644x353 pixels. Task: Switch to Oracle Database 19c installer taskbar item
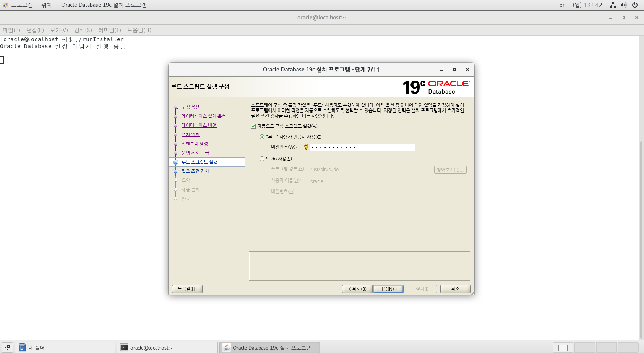pyautogui.click(x=269, y=348)
